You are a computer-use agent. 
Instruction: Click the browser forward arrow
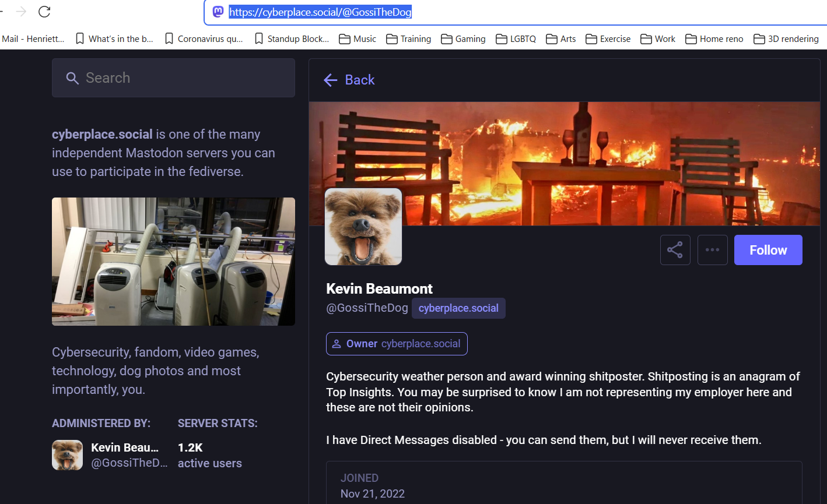coord(21,12)
